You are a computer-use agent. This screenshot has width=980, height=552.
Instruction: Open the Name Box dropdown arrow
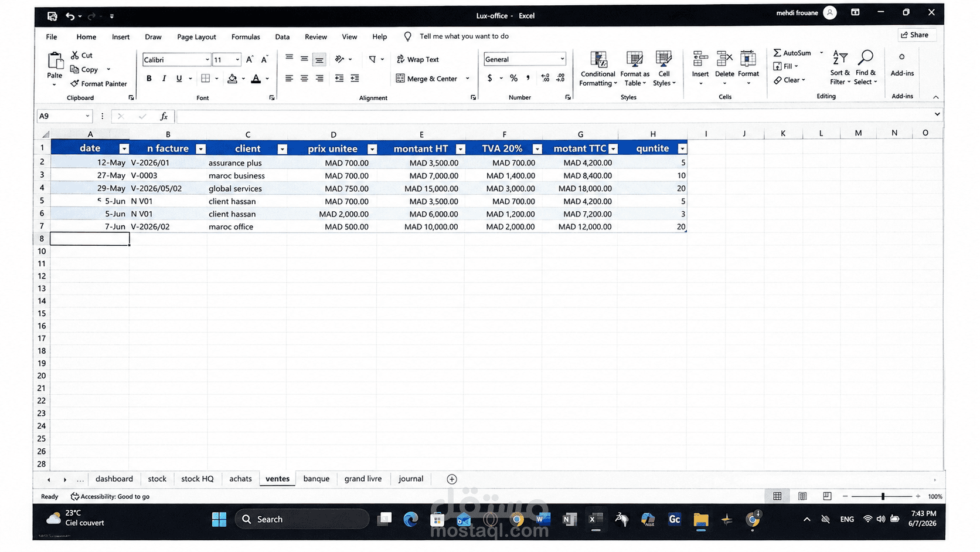(x=87, y=116)
